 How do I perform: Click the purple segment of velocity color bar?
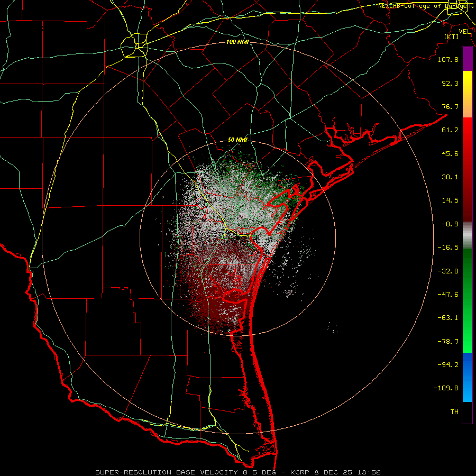(467, 59)
